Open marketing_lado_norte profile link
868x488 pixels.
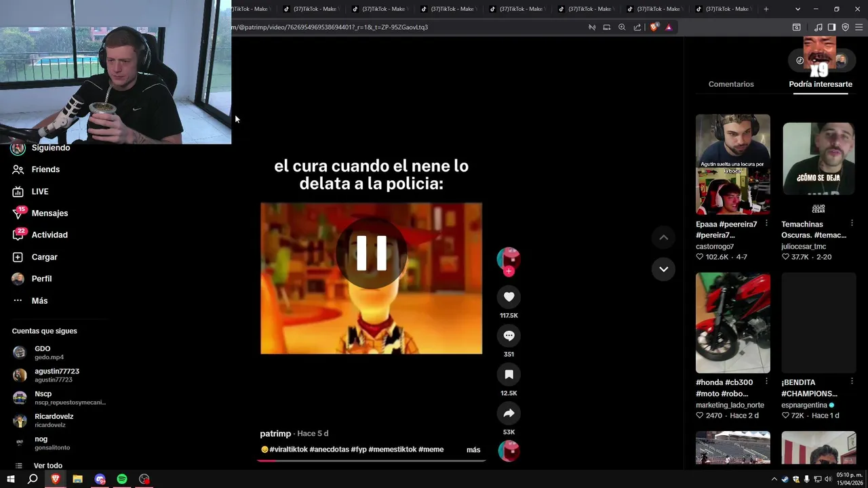730,405
